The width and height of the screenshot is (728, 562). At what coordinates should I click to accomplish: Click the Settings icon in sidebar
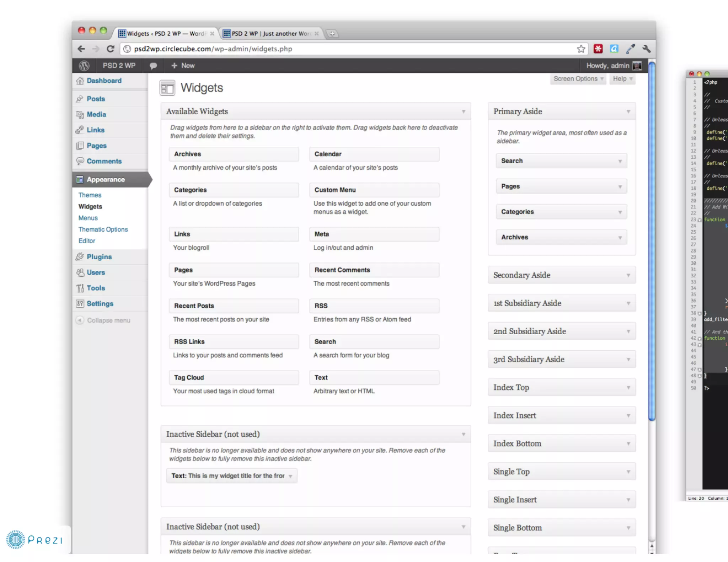point(80,304)
